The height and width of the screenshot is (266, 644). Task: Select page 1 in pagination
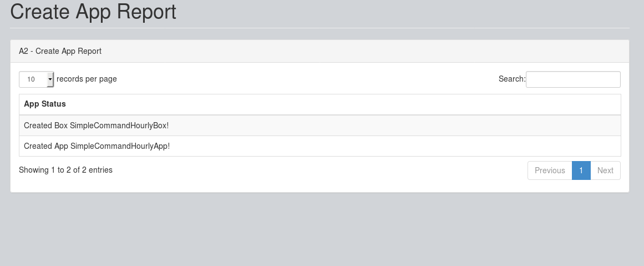pyautogui.click(x=581, y=170)
